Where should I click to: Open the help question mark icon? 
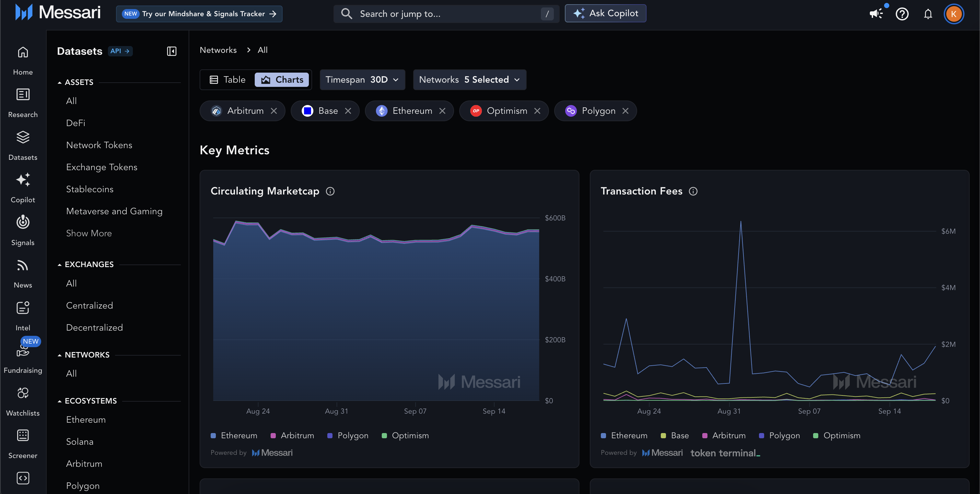902,14
